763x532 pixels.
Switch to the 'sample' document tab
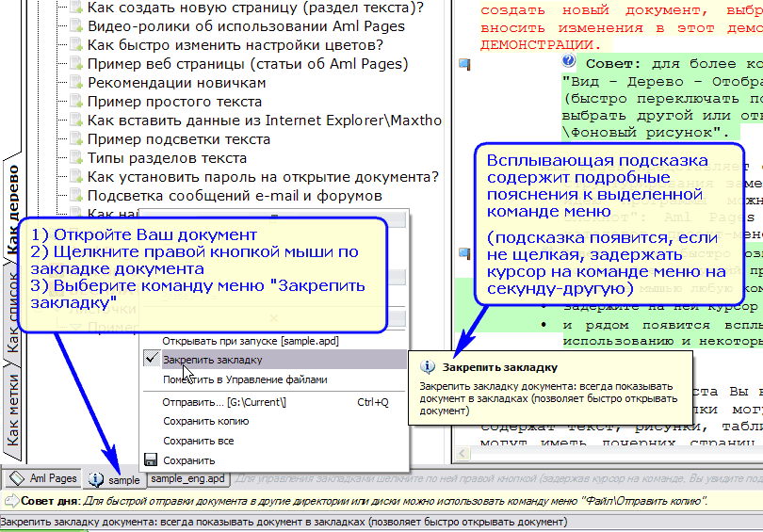(x=114, y=479)
